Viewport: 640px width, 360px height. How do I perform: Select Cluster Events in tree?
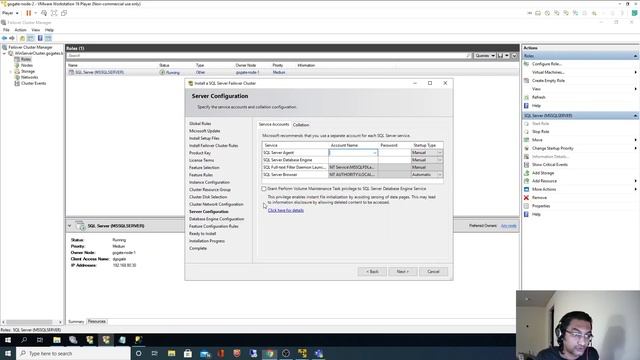(x=33, y=83)
